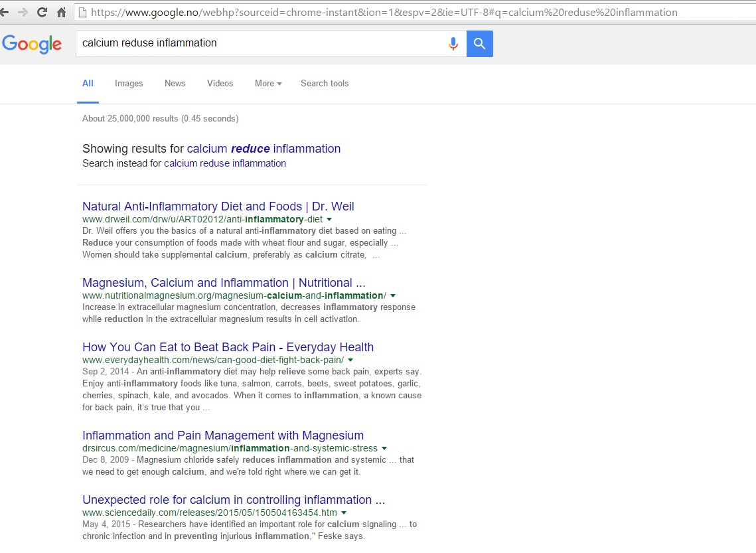Viewport: 756px width, 553px height.
Task: Search instead for calcium reduse inflammation
Action: coord(225,163)
